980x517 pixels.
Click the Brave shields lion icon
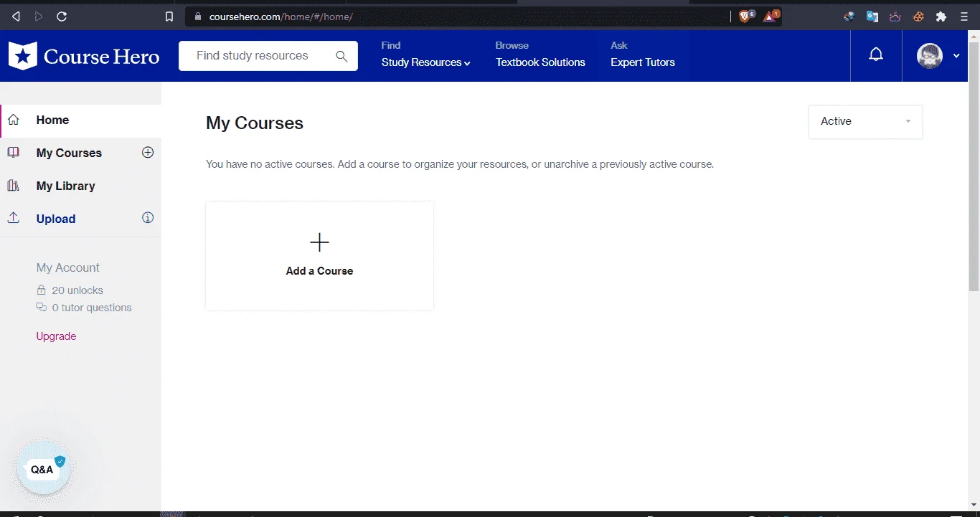(746, 16)
